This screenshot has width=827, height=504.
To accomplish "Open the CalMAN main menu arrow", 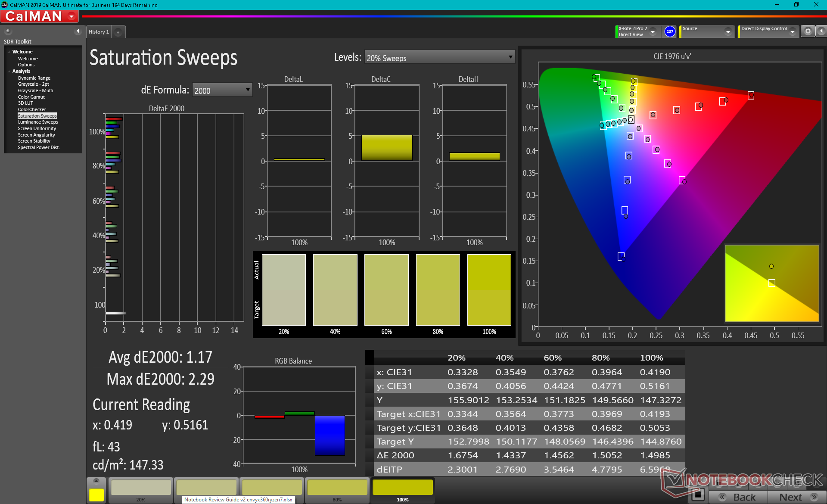I will tap(72, 16).
